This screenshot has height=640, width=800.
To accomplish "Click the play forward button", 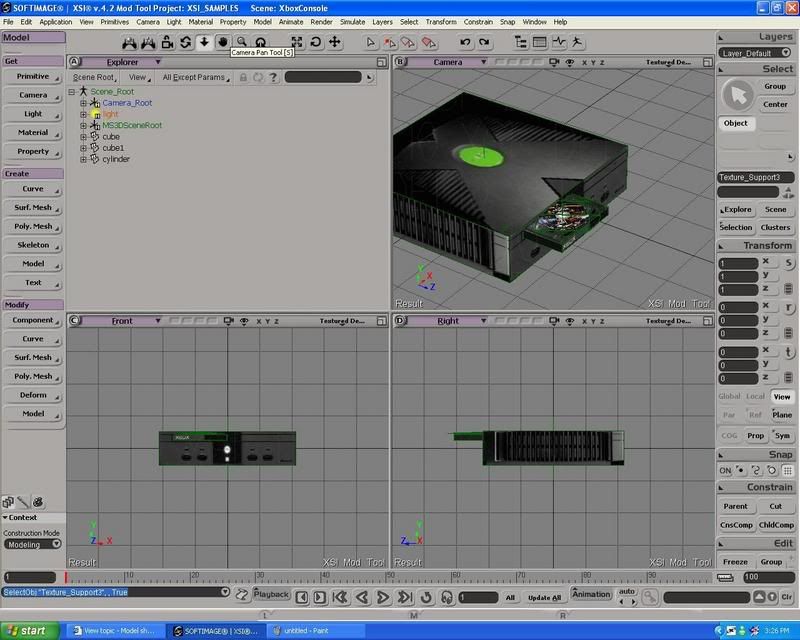I will (x=383, y=597).
